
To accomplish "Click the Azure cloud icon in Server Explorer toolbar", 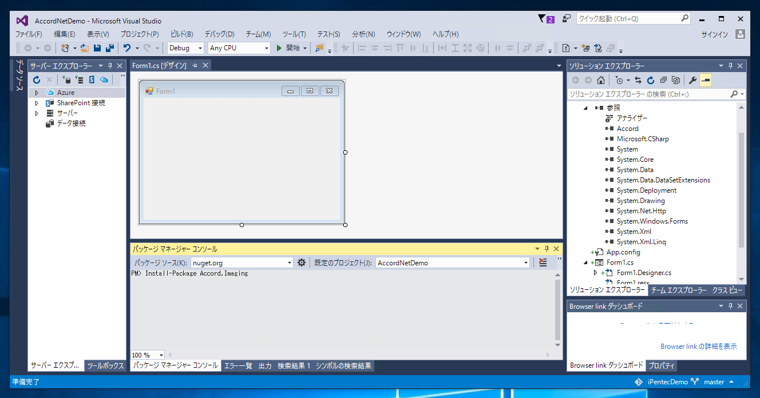I will pyautogui.click(x=104, y=80).
